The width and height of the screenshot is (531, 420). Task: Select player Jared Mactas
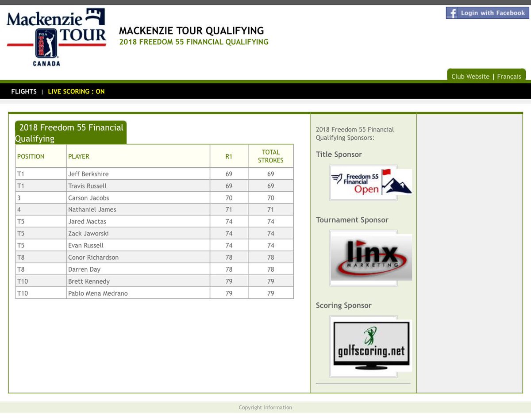(x=87, y=221)
